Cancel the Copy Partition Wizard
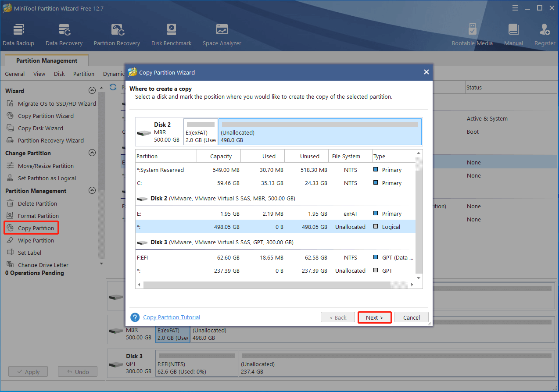The image size is (559, 392). (x=412, y=317)
